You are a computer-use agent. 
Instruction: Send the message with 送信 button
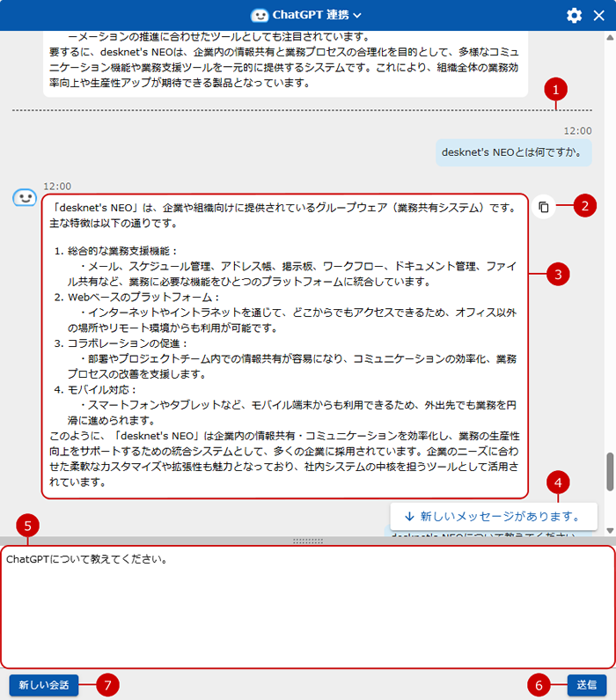tap(587, 685)
